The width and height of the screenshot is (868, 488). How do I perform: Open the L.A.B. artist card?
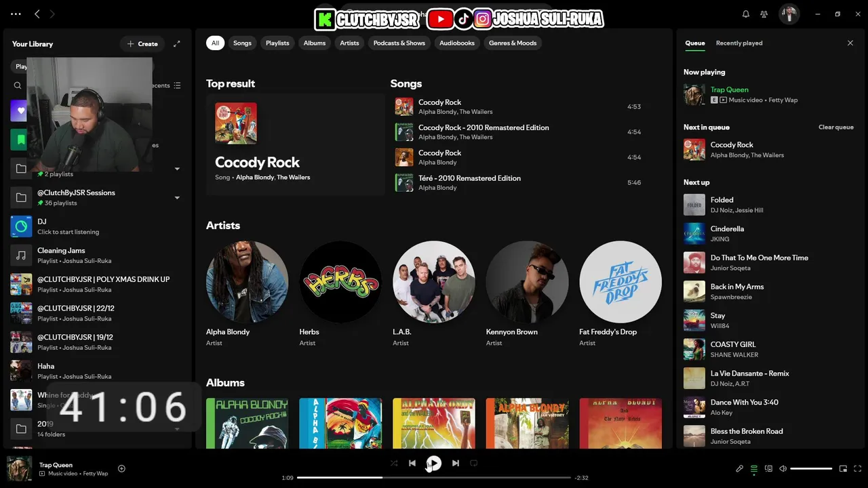(434, 293)
